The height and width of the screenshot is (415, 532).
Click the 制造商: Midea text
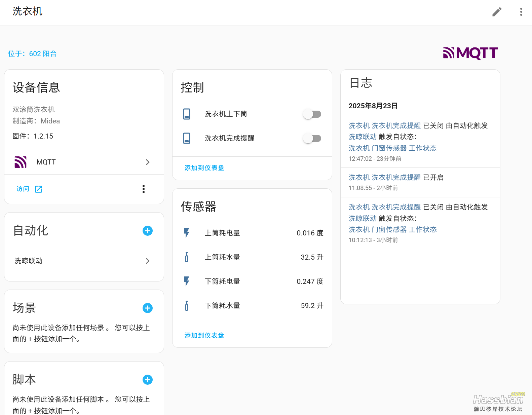pos(36,121)
